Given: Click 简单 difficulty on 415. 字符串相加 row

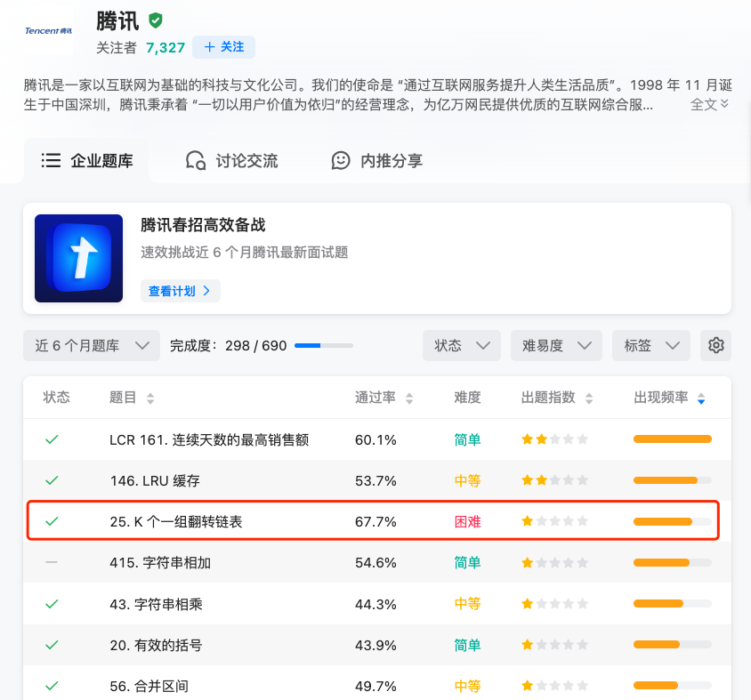Looking at the screenshot, I should click(x=467, y=563).
